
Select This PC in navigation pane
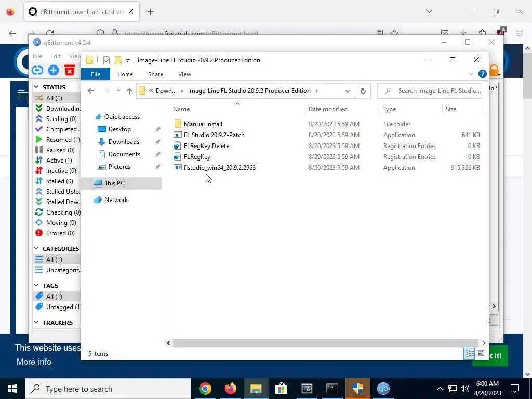122,183
